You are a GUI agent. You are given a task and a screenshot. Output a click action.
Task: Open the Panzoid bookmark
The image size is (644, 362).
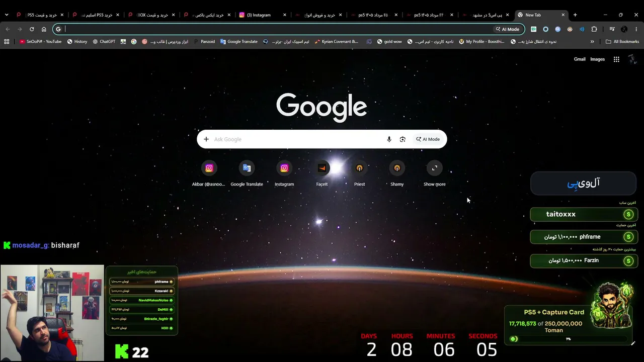tap(204, 42)
